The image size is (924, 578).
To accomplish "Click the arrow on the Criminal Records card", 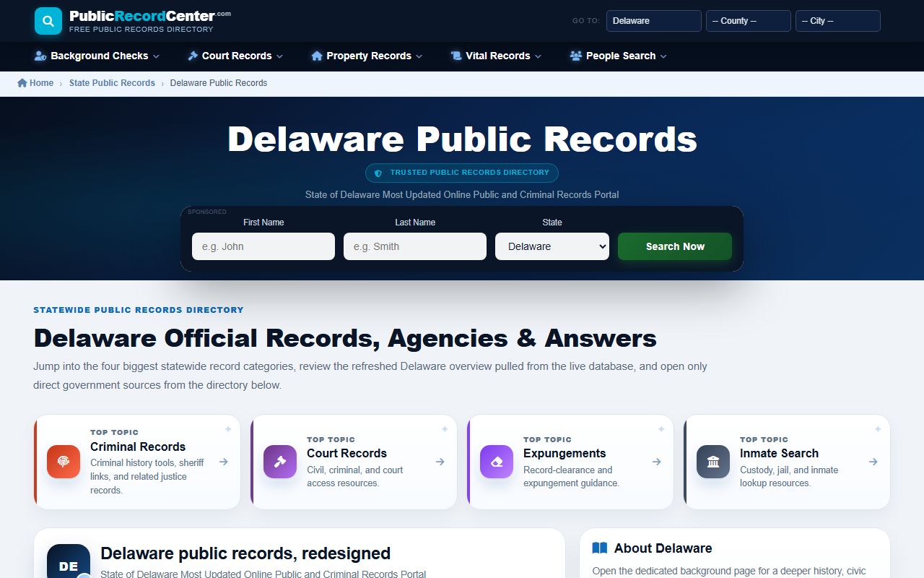I will click(224, 462).
